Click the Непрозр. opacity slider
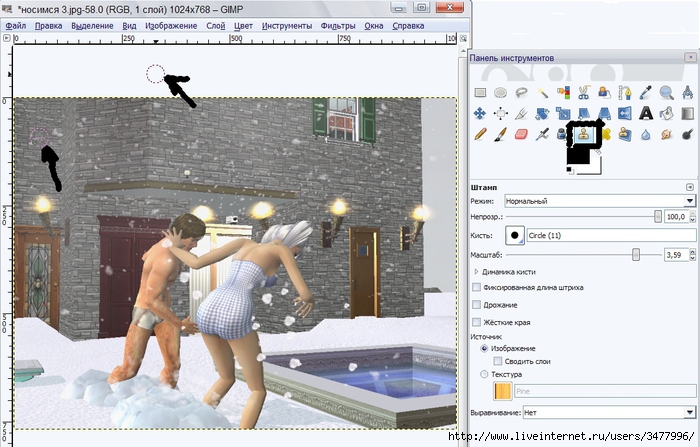Viewport: 700px width, 447px height. (x=584, y=217)
